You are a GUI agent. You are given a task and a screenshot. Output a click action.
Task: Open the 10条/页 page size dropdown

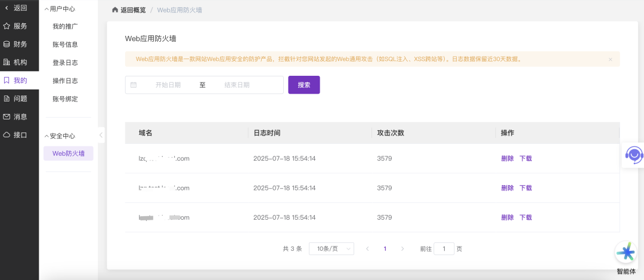click(x=331, y=248)
